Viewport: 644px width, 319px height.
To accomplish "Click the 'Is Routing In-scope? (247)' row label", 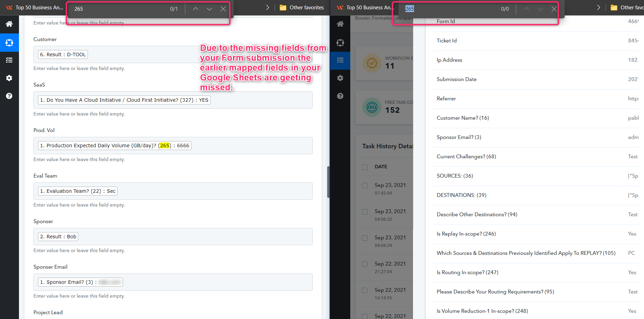I will click(x=467, y=272).
